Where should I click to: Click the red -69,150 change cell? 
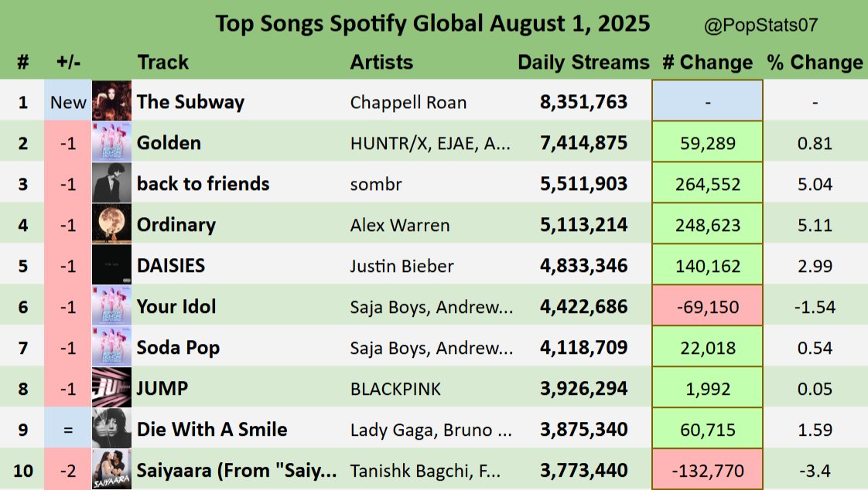point(707,307)
